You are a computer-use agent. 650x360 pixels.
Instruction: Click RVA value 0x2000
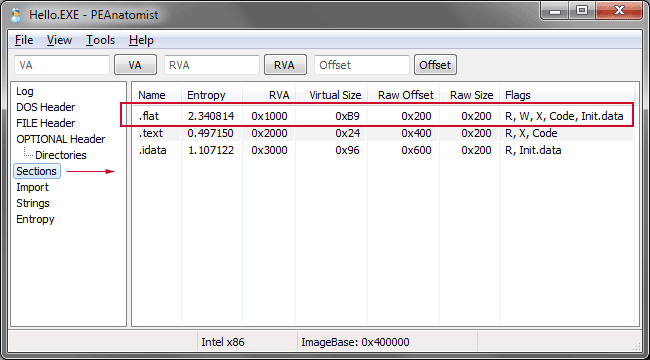(x=269, y=133)
